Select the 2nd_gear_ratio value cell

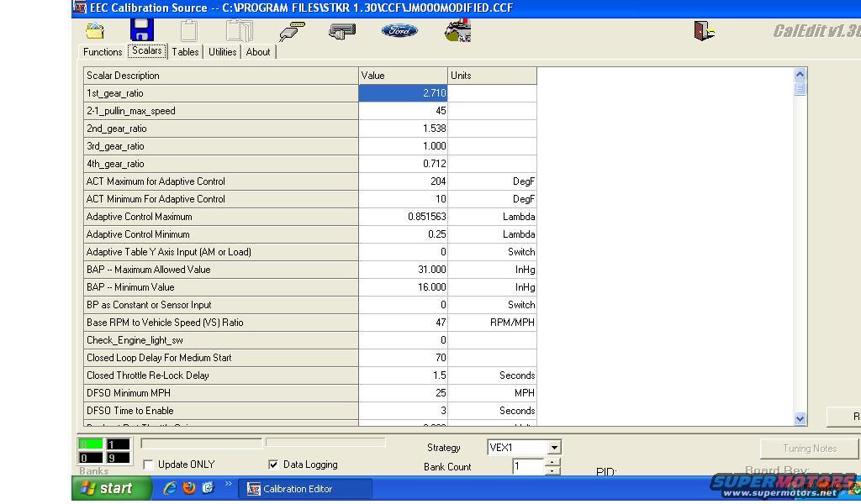tap(404, 129)
